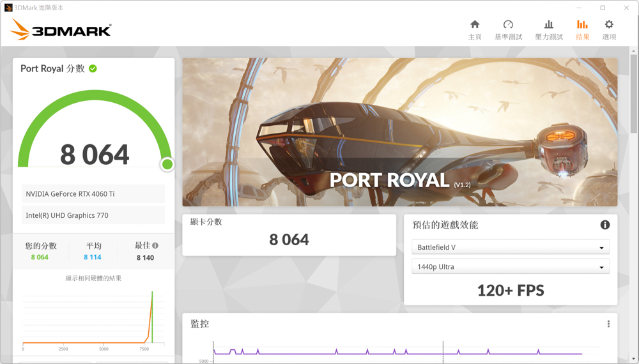Open the Stress Tests (壓力測試) tab
This screenshot has height=364, width=639.
(x=548, y=30)
